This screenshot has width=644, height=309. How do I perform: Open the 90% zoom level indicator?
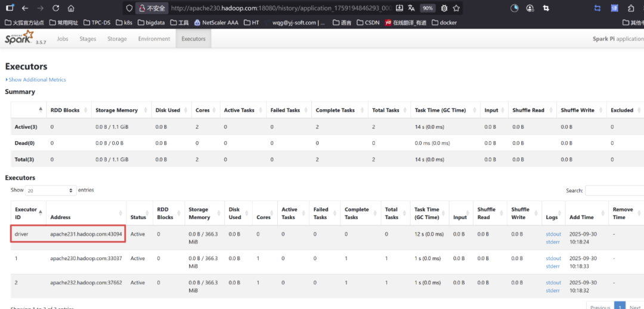pos(428,8)
